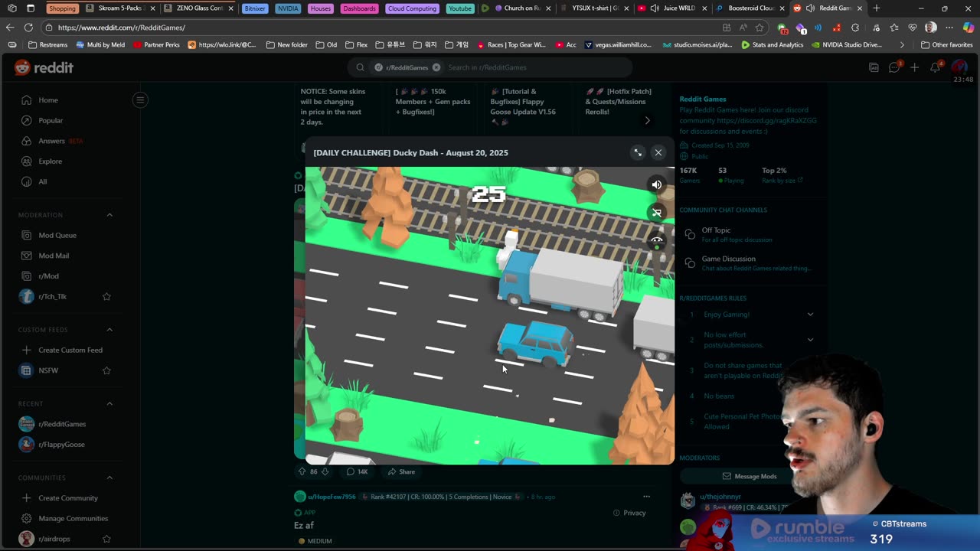Reload the page
The image size is (980, 551).
click(x=28, y=28)
